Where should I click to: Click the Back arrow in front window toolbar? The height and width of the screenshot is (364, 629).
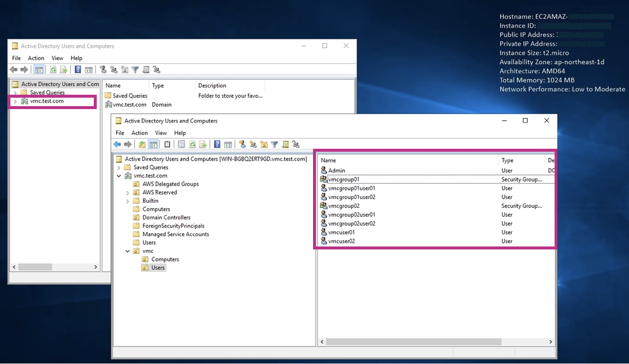click(x=117, y=144)
